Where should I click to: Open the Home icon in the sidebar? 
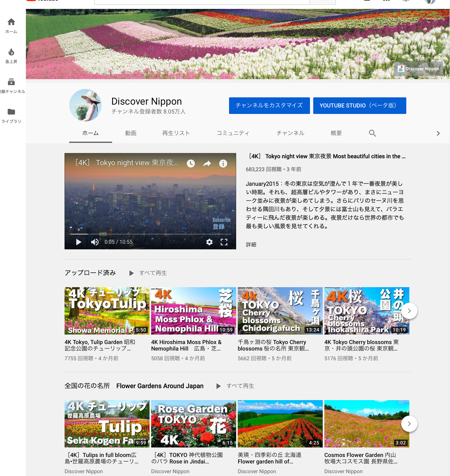pos(11,22)
